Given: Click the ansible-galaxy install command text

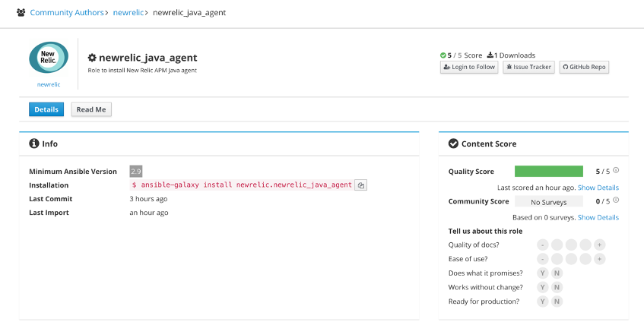Looking at the screenshot, I should [x=242, y=185].
